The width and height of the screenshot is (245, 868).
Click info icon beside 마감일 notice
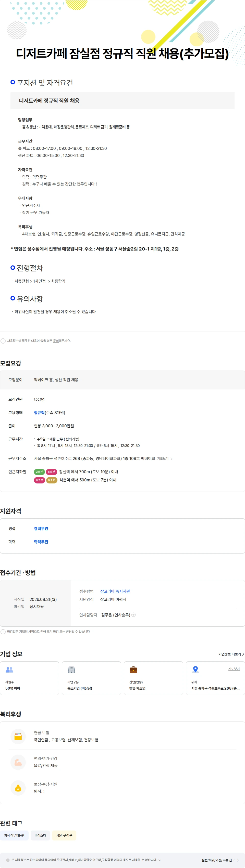(x=3, y=632)
